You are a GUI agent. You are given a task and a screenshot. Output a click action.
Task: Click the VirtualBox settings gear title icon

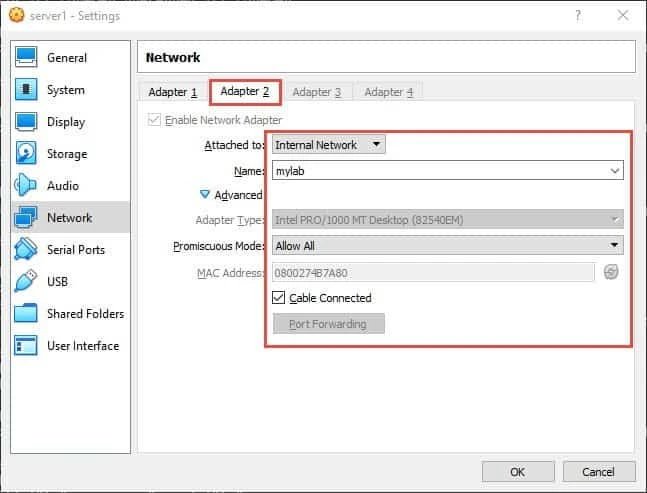[x=17, y=15]
